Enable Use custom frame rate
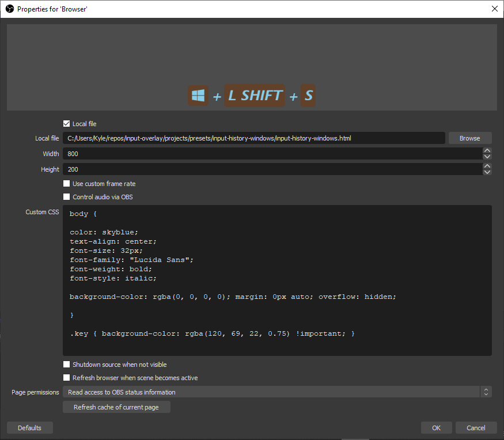Image resolution: width=504 pixels, height=440 pixels. [66, 183]
